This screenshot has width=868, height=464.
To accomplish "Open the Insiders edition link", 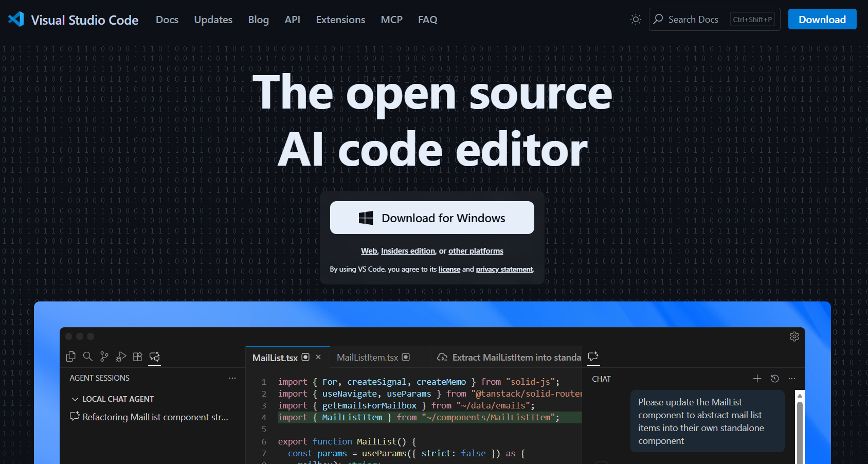I will pyautogui.click(x=408, y=251).
